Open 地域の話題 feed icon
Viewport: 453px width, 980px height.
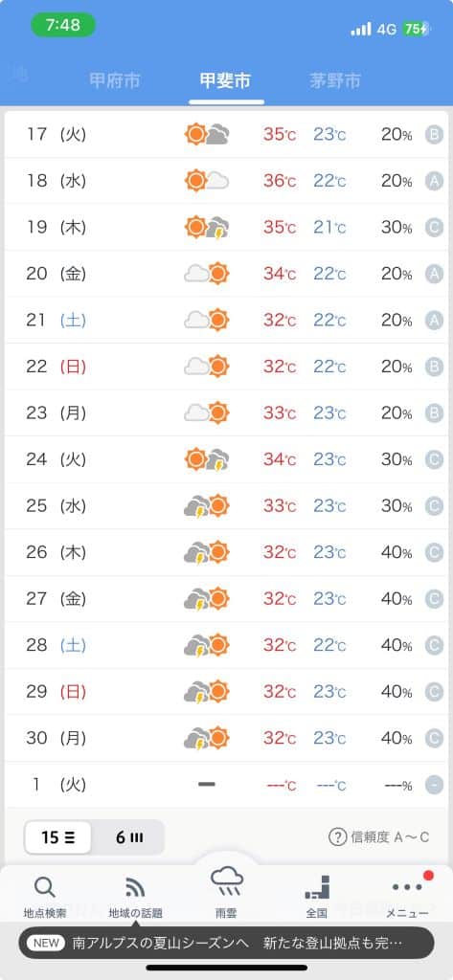tap(135, 887)
